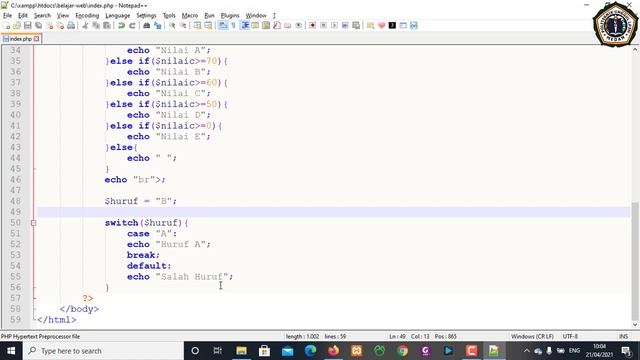Click the Save All toolbar icon
This screenshot has width=640, height=360.
[x=38, y=25]
